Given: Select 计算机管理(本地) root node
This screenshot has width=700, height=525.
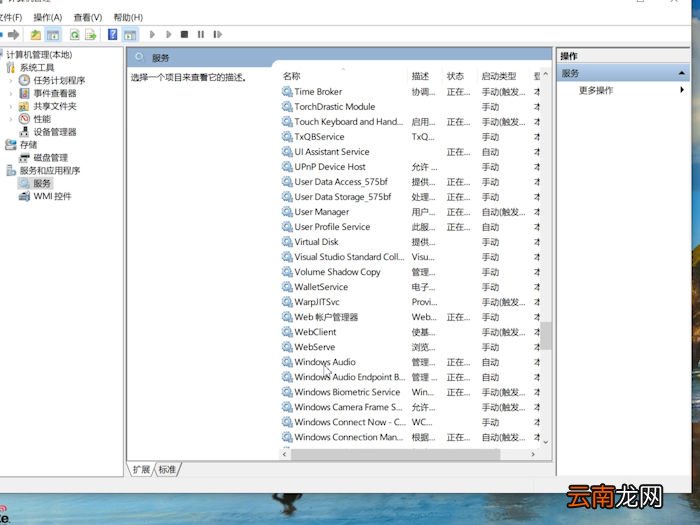Looking at the screenshot, I should click(x=39, y=54).
